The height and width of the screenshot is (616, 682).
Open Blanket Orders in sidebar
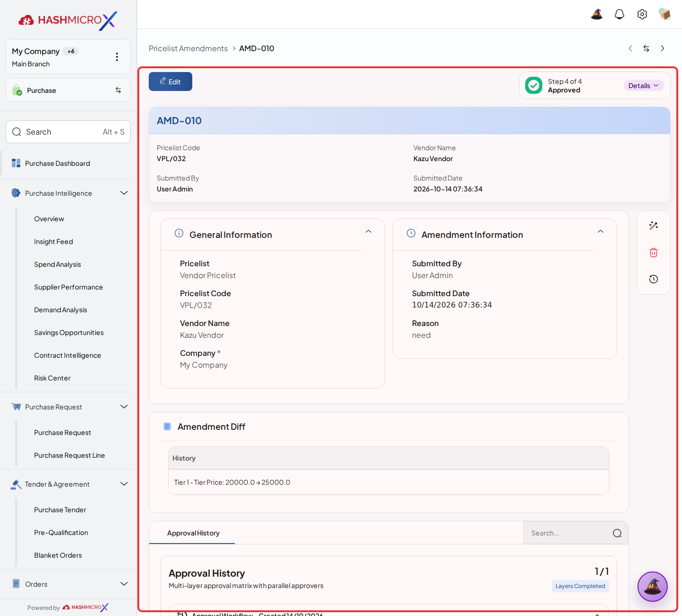pos(58,555)
